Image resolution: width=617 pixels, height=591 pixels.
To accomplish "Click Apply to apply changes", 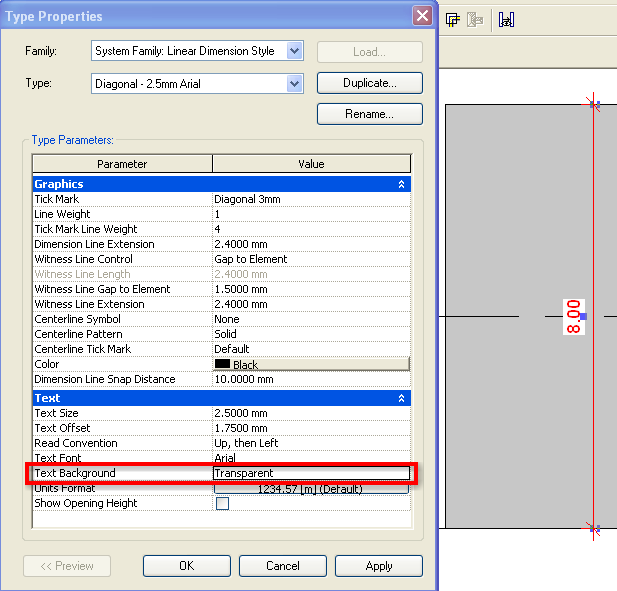I will pos(378,566).
